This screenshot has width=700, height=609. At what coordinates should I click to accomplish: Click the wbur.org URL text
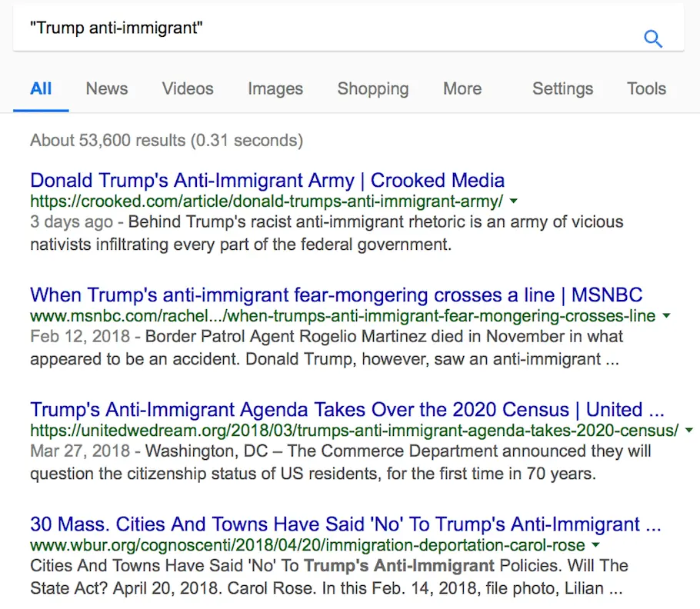point(304,544)
